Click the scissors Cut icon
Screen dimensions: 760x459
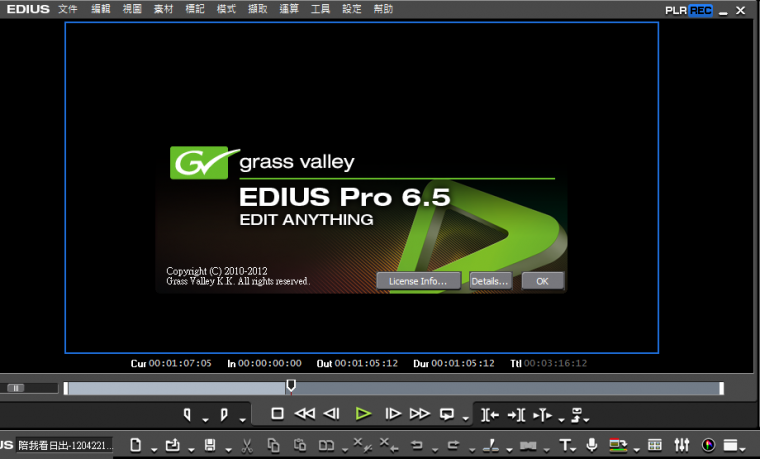(x=247, y=445)
